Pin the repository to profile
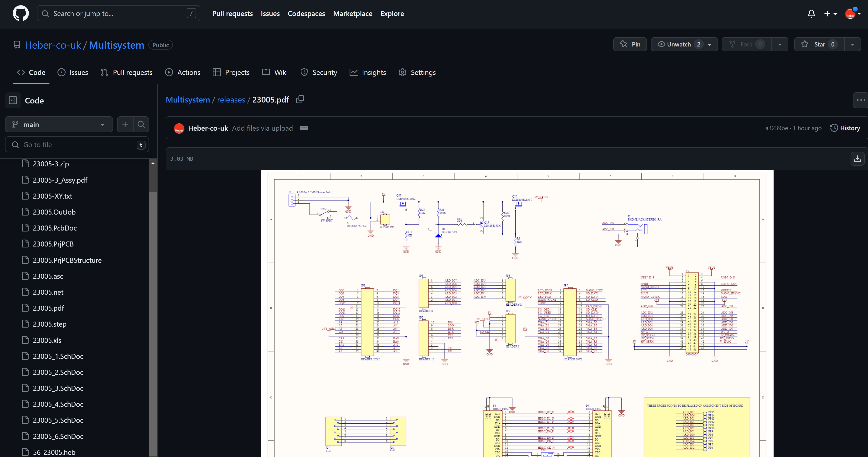Viewport: 868px width, 457px height. [x=630, y=44]
